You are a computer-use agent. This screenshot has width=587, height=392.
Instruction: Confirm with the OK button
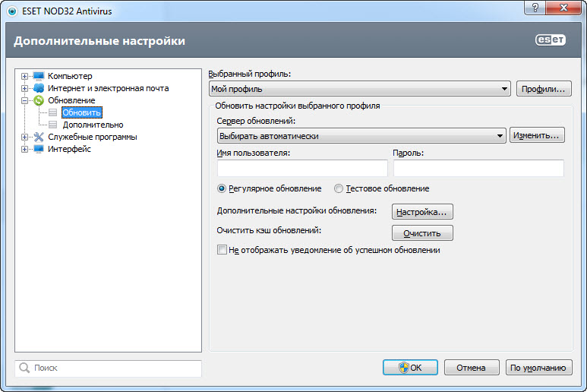pyautogui.click(x=410, y=368)
